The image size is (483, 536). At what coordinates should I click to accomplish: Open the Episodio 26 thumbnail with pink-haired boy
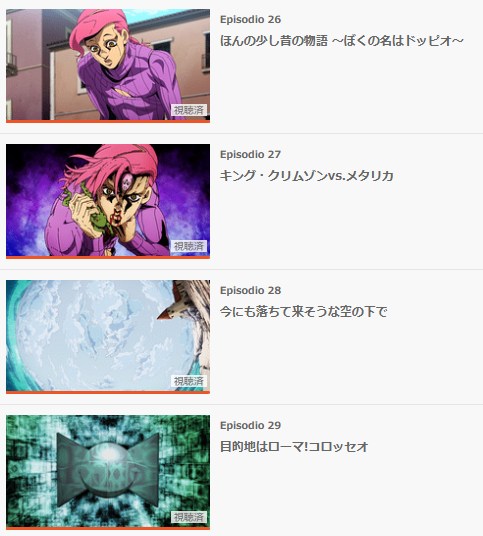tap(108, 64)
